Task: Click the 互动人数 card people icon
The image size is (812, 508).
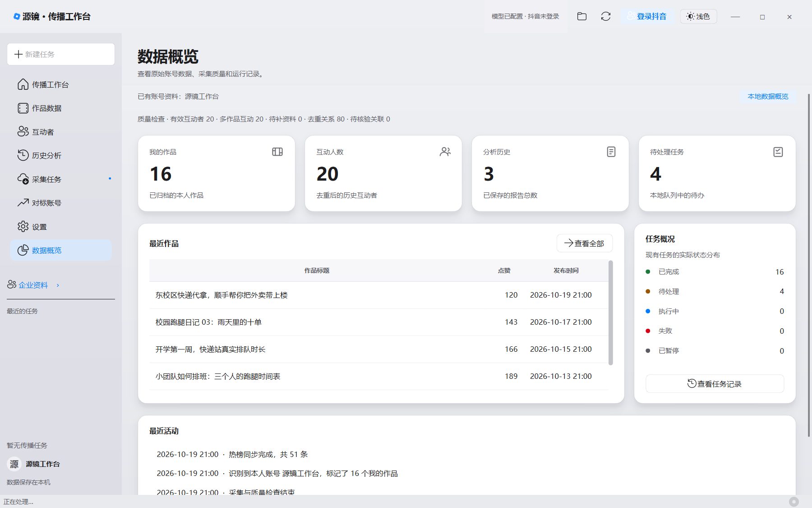Action: [445, 152]
